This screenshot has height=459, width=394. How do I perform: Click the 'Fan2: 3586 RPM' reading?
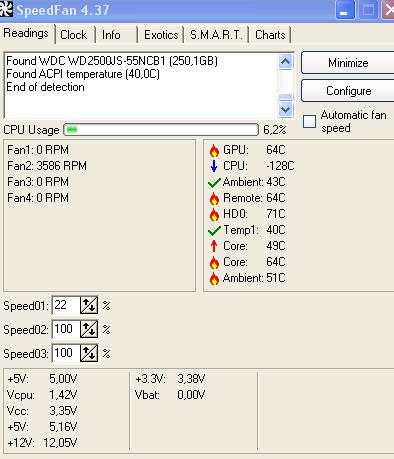click(x=47, y=166)
